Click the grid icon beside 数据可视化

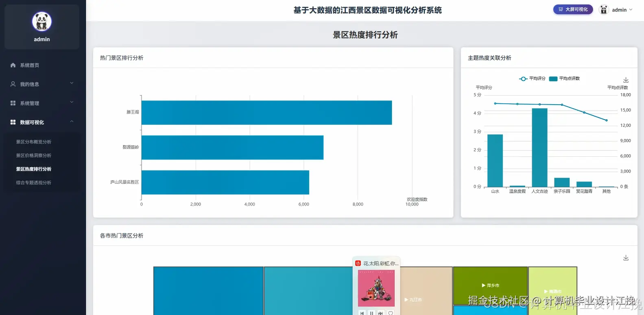point(13,122)
